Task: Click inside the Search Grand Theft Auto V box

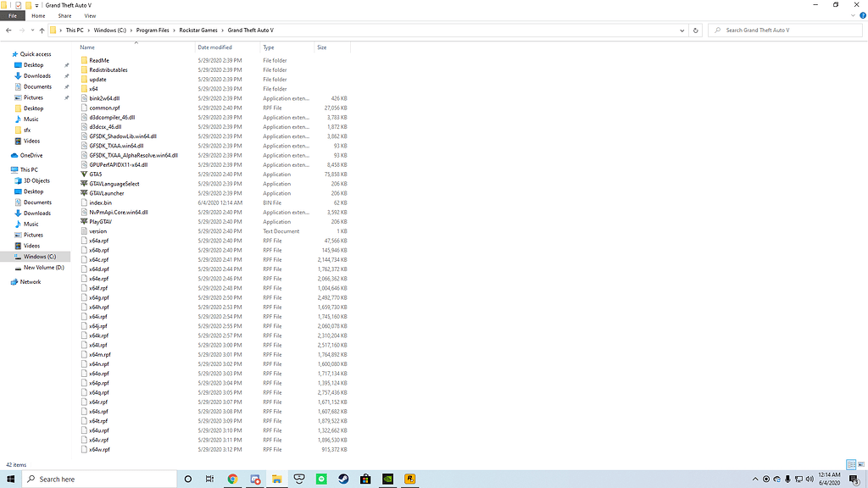Action: pyautogui.click(x=784, y=29)
